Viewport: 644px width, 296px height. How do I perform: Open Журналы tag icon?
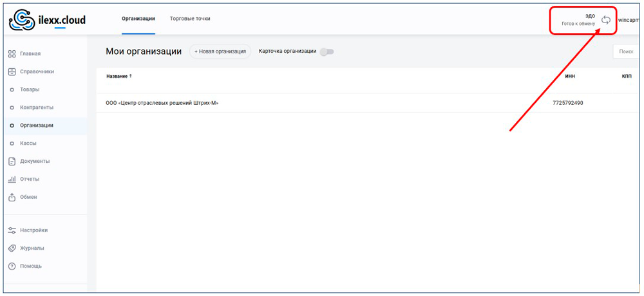click(x=12, y=248)
